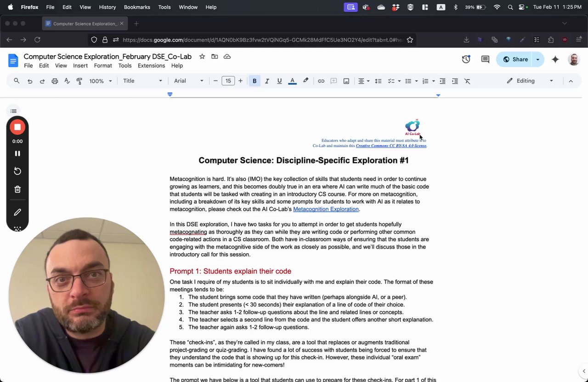Open the Title paragraph style dropdown
Screen dimensions: 588x382
[142, 81]
